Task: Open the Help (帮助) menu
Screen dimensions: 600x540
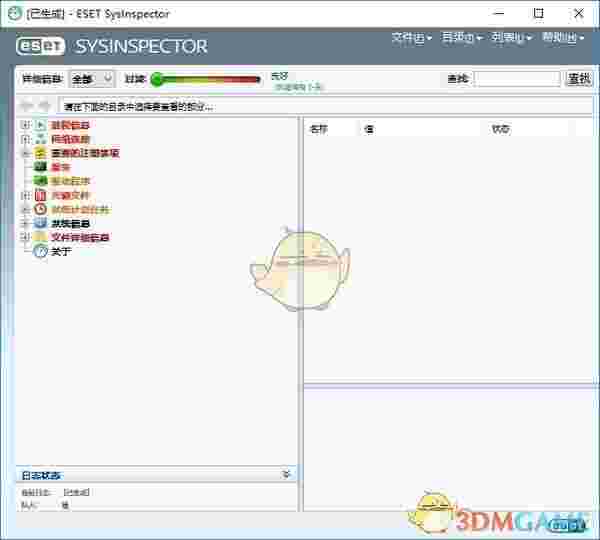Action: pyautogui.click(x=563, y=38)
